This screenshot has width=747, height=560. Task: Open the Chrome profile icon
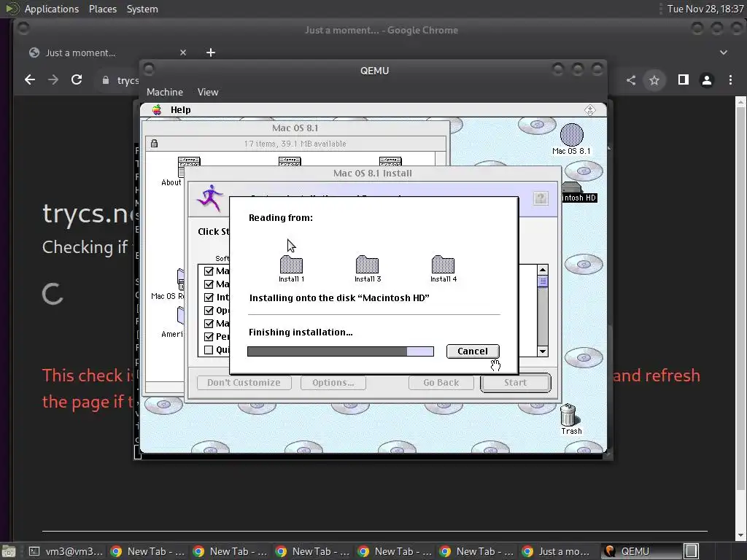click(707, 80)
